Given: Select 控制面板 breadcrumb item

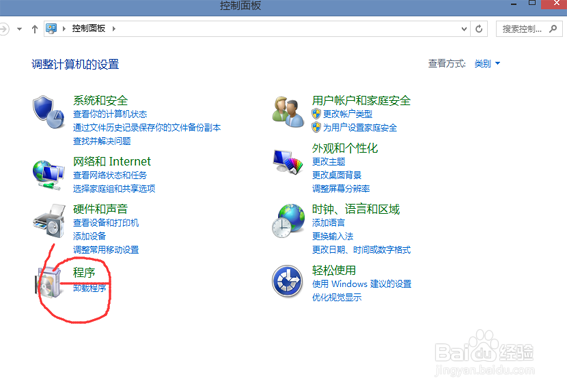Looking at the screenshot, I should tap(89, 28).
